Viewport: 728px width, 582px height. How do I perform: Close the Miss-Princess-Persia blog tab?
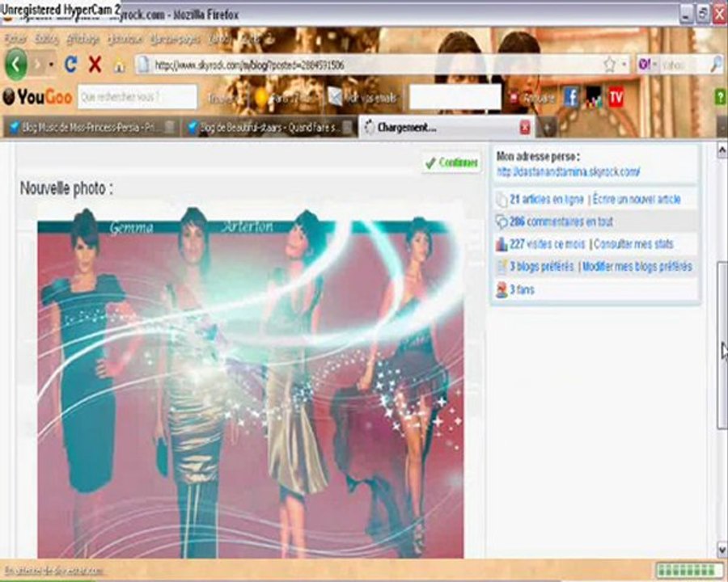click(x=170, y=127)
